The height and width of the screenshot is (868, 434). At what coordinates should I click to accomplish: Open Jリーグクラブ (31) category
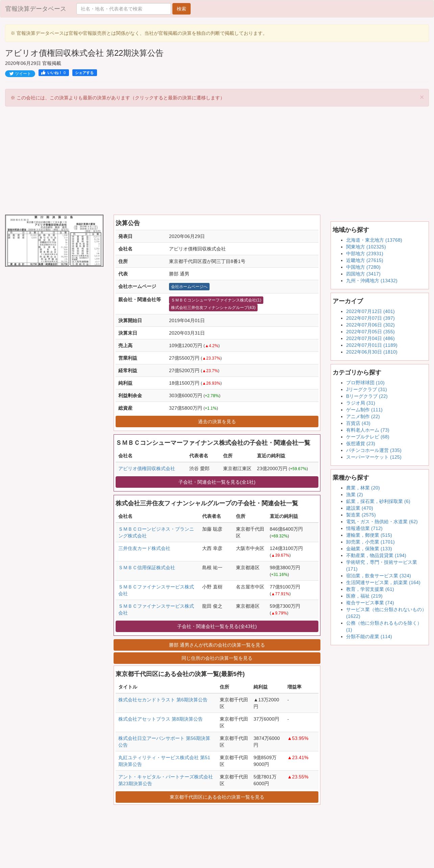[366, 389]
